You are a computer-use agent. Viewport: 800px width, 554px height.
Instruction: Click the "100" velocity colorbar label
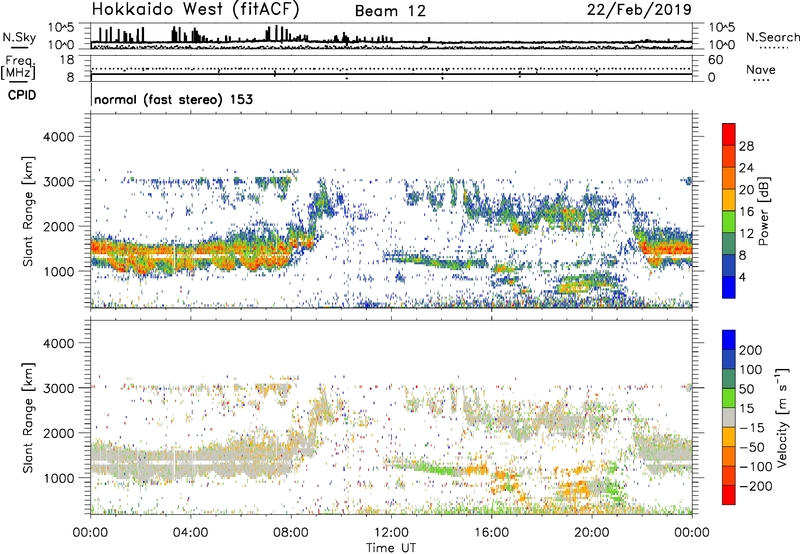pyautogui.click(x=751, y=370)
